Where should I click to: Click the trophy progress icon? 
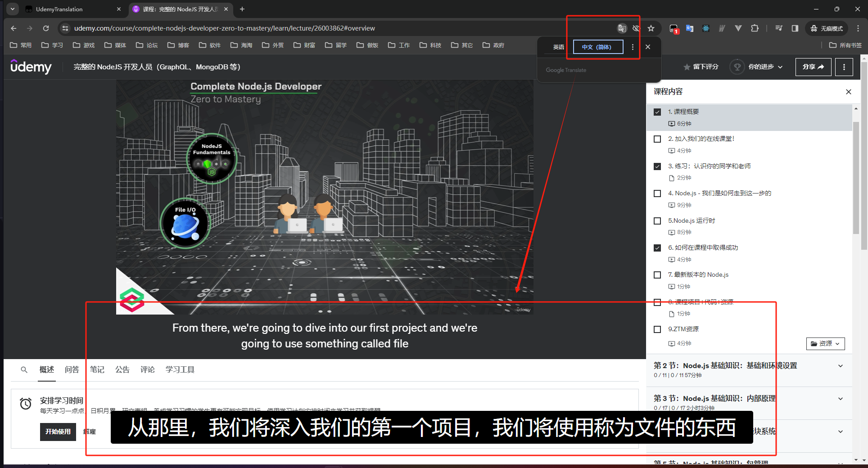coord(737,67)
